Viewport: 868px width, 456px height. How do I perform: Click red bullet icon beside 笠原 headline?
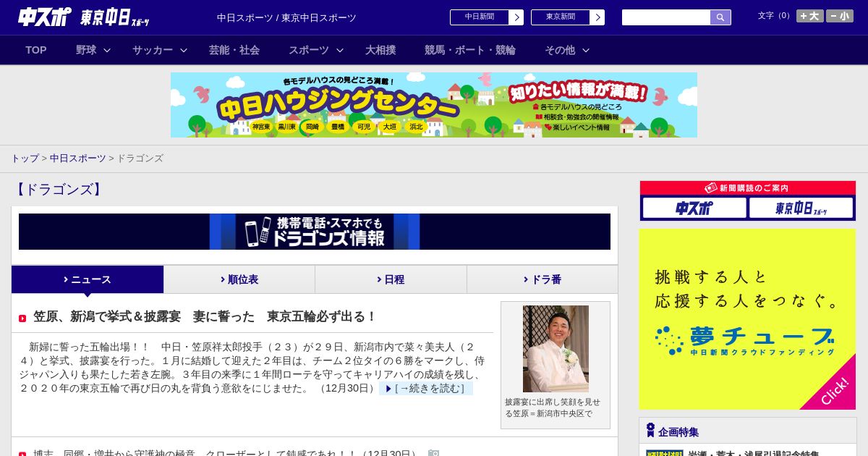pos(22,318)
